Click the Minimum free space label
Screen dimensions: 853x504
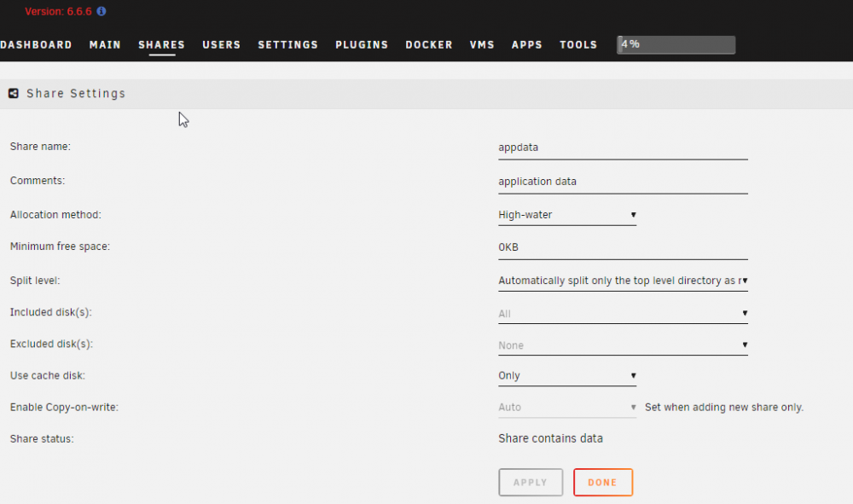(x=60, y=246)
